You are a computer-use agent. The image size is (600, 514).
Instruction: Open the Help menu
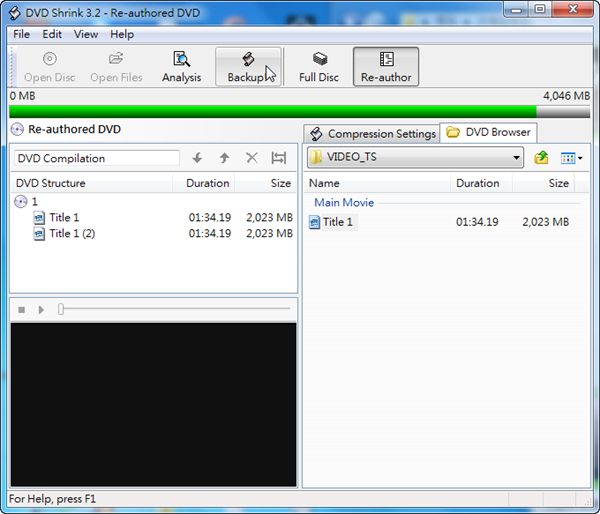122,34
